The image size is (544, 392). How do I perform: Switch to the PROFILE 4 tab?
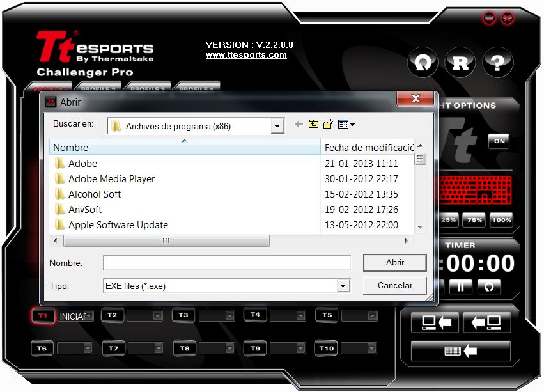point(196,87)
